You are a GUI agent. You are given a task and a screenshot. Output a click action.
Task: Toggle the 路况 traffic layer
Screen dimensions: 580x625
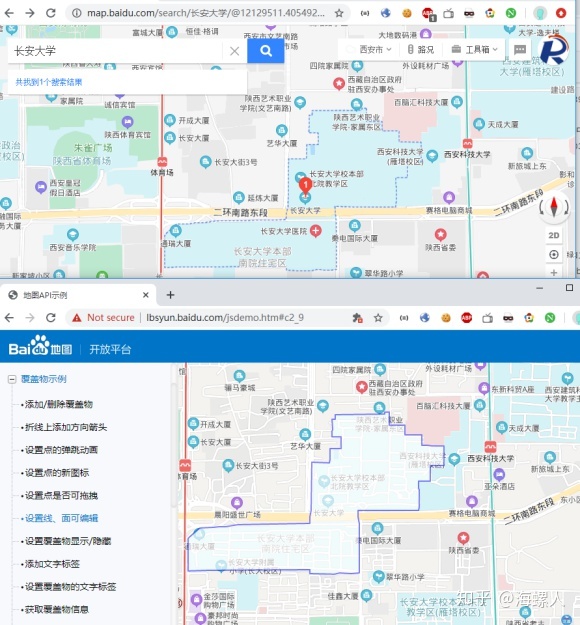[x=420, y=49]
